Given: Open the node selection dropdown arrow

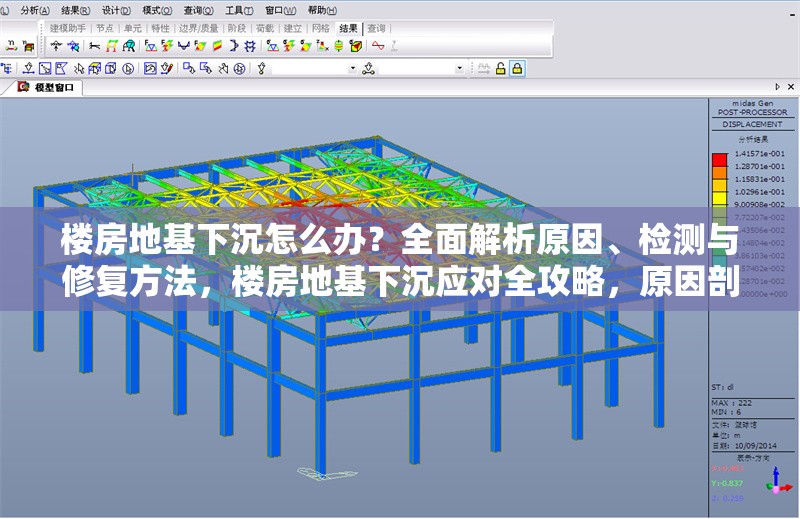Looking at the screenshot, I should [353, 68].
